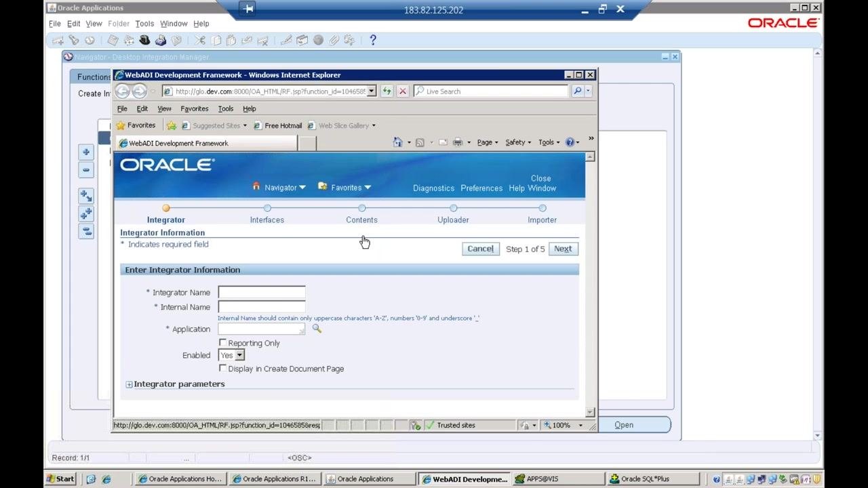Click the Integrator Name input field
Image resolution: width=868 pixels, height=488 pixels.
[x=262, y=292]
